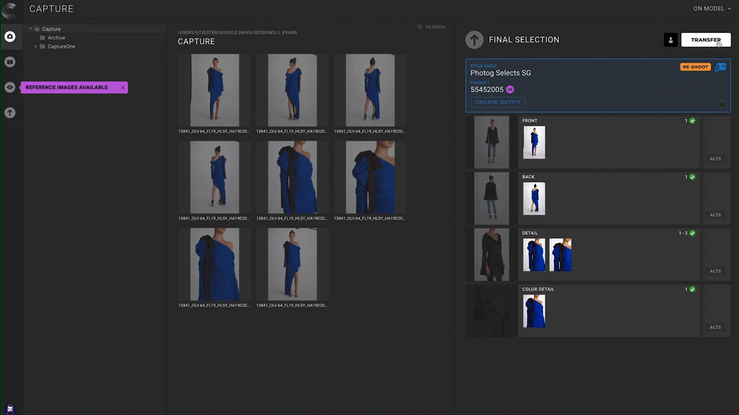The width and height of the screenshot is (739, 415).
Task: Toggle the green checkmark on Front row
Action: 692,121
